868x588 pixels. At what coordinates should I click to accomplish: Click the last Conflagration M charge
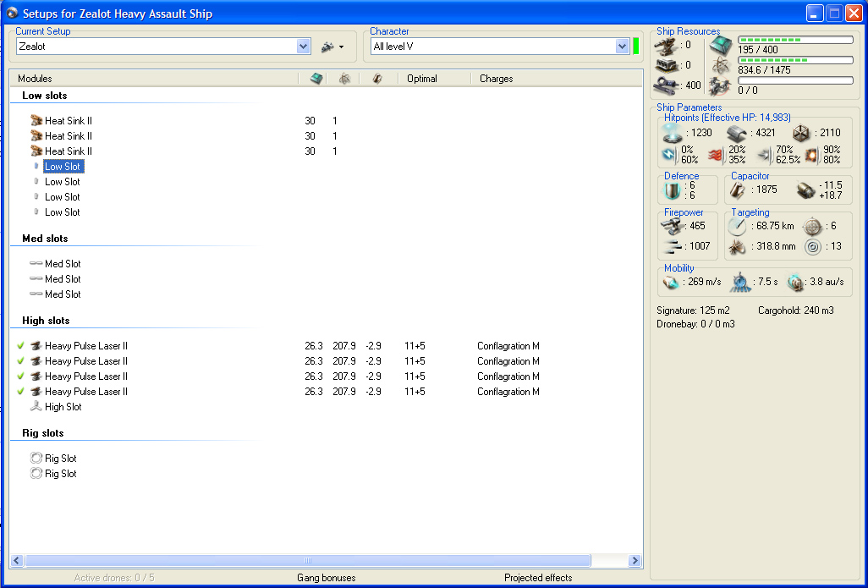click(x=508, y=392)
